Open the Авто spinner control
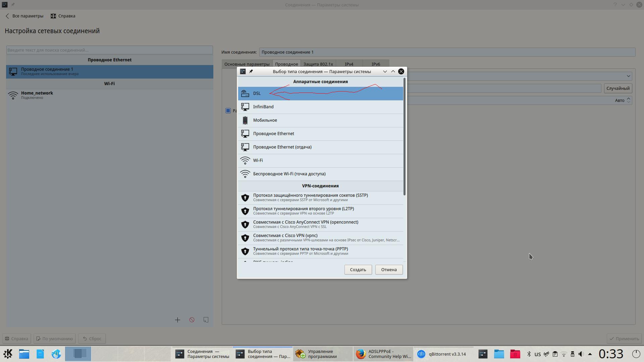 pyautogui.click(x=629, y=100)
